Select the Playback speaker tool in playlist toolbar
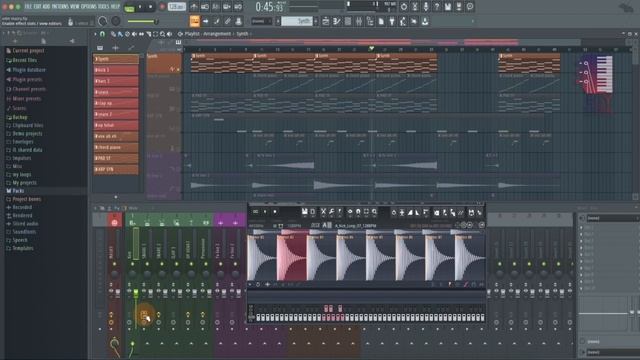This screenshot has height=360, width=640. 169,34
